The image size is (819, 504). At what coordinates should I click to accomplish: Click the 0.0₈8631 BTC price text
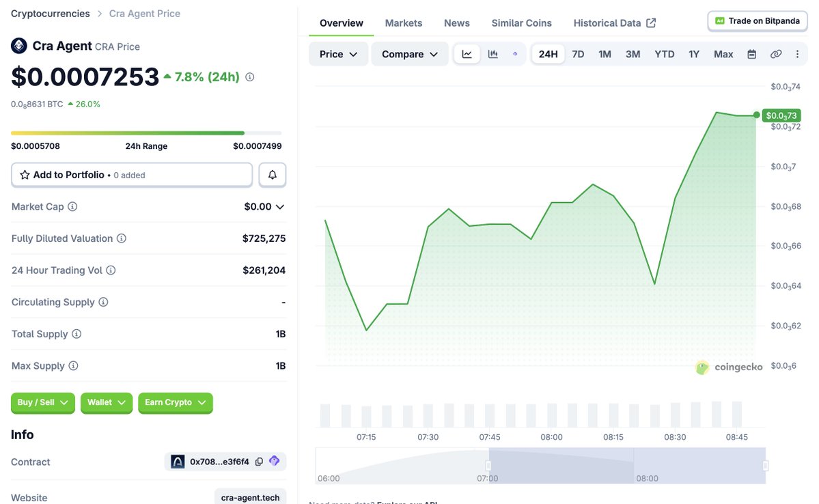tap(37, 104)
